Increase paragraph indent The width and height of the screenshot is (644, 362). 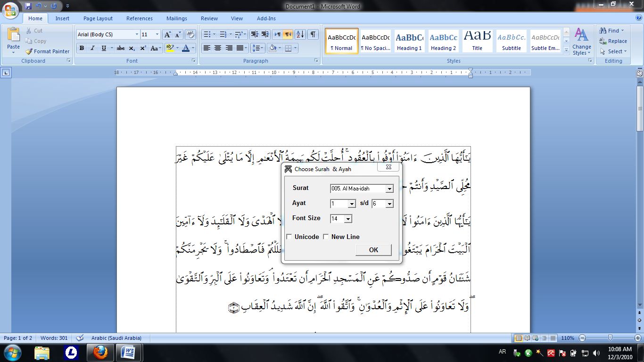tap(265, 34)
